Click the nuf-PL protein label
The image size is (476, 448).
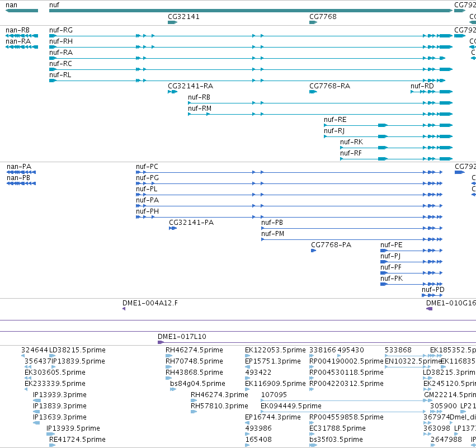tap(147, 189)
